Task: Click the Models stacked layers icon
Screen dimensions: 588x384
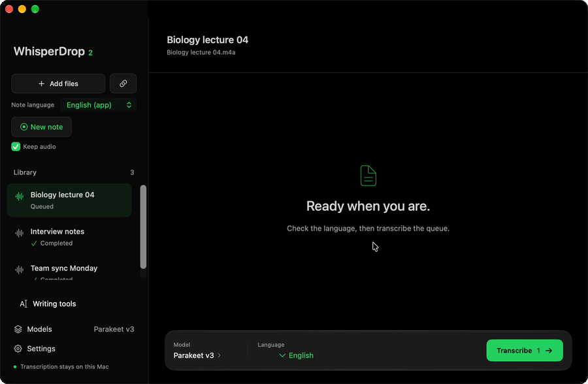Action: (x=18, y=329)
